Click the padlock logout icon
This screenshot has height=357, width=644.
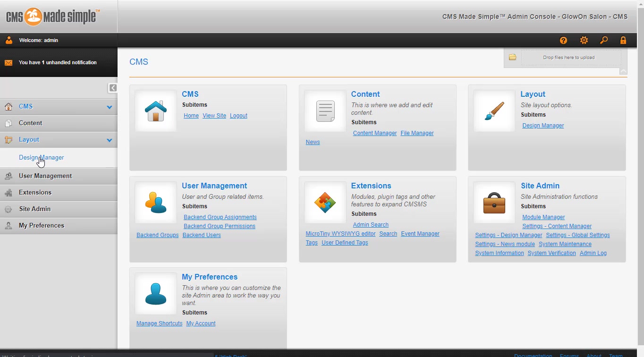click(x=623, y=41)
